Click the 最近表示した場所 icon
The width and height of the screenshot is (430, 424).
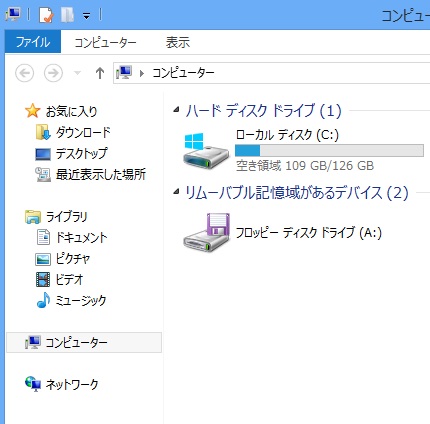pyautogui.click(x=43, y=174)
